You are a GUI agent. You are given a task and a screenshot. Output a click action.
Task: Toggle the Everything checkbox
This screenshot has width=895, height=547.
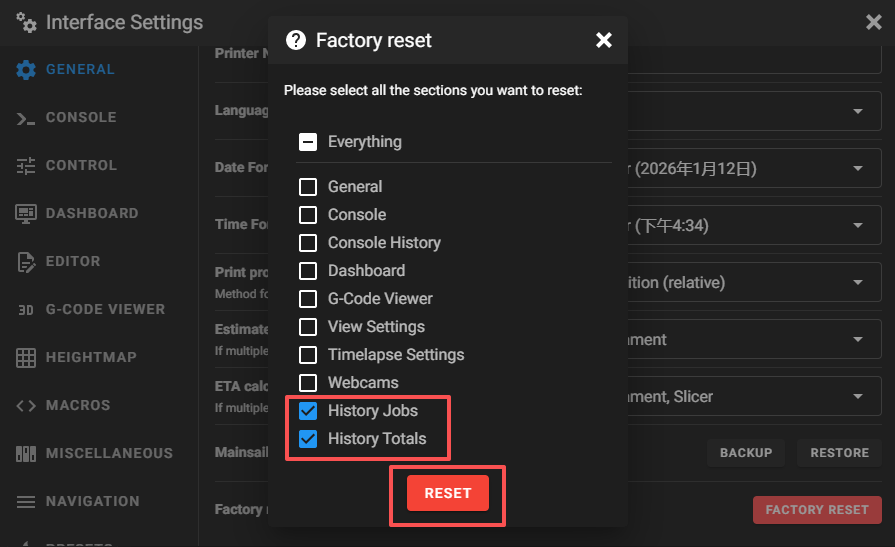point(308,142)
